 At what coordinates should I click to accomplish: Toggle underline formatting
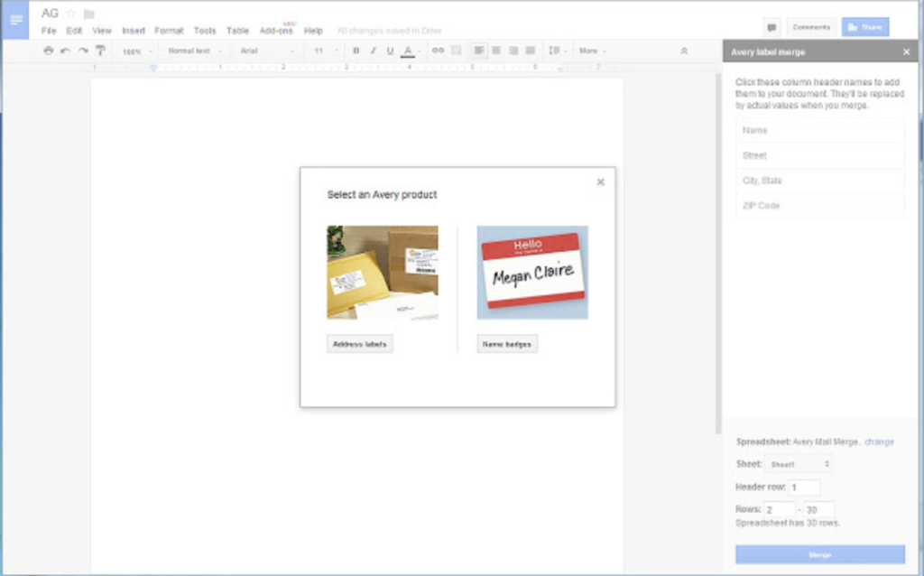pos(389,51)
